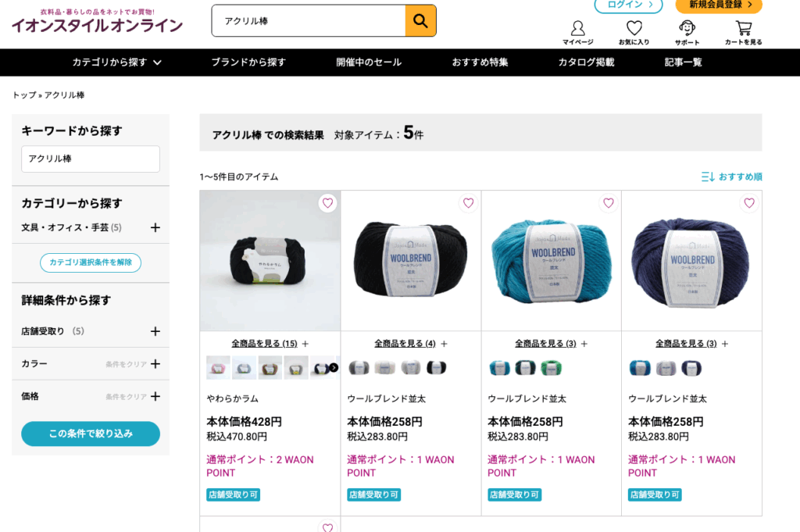Favorite the navy ウールブレンド並太 yarn
The width and height of the screenshot is (800, 532).
click(x=749, y=203)
